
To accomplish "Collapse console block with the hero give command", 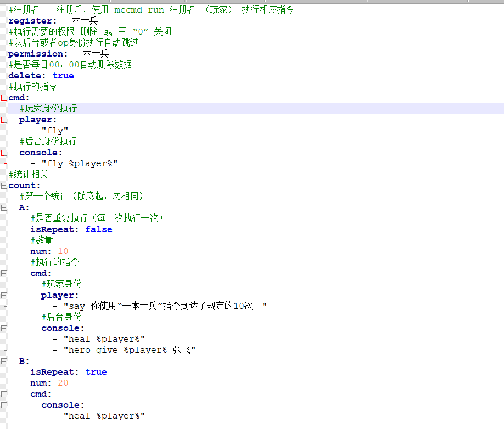I will (4, 328).
